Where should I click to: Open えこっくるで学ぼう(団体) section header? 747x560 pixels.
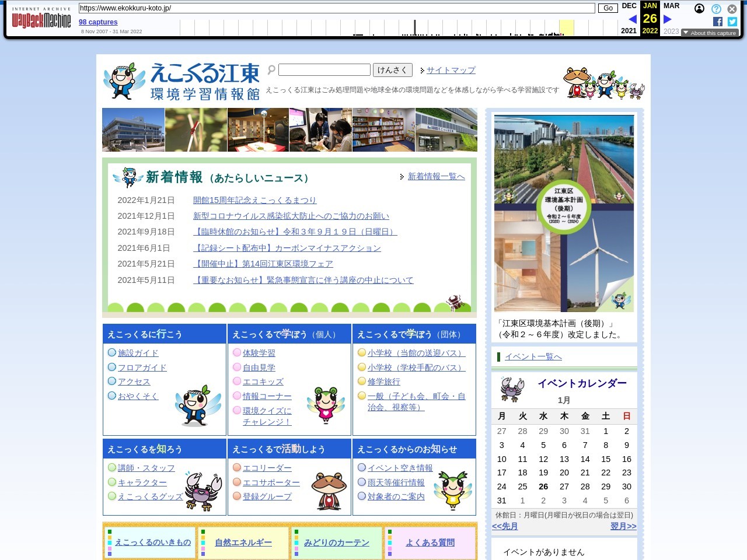click(x=414, y=334)
